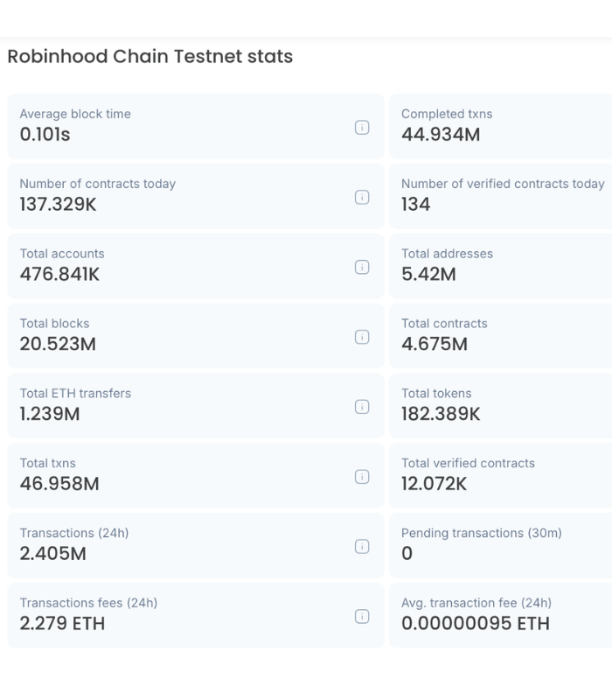Click the Total contracts label

click(x=444, y=324)
